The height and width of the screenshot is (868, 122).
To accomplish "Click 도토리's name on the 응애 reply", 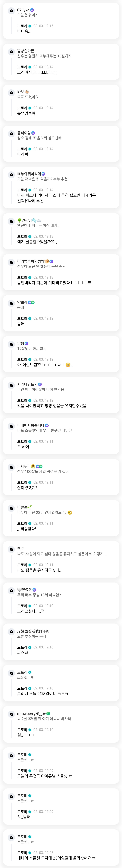I will pos(22,318).
